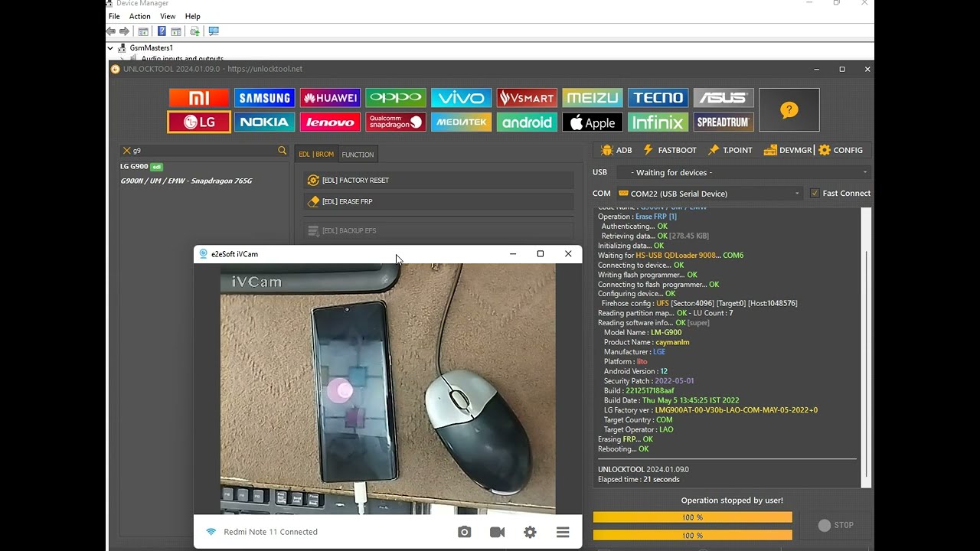This screenshot has height=551, width=980.
Task: Open Device Manager View menu
Action: coord(168,16)
